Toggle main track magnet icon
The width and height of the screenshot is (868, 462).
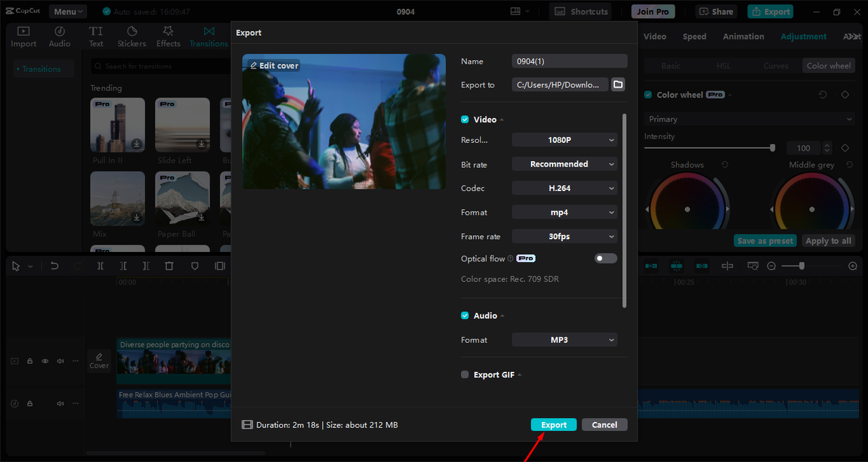pyautogui.click(x=651, y=266)
